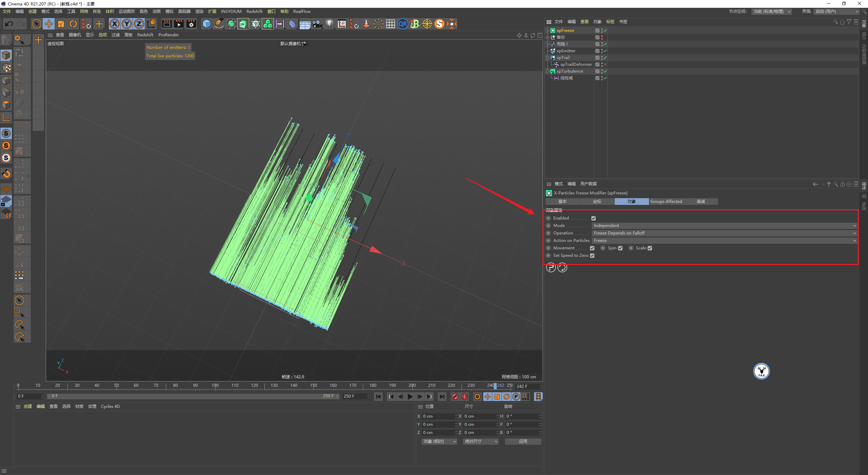
Task: Open the Operation dropdown
Action: pos(724,233)
